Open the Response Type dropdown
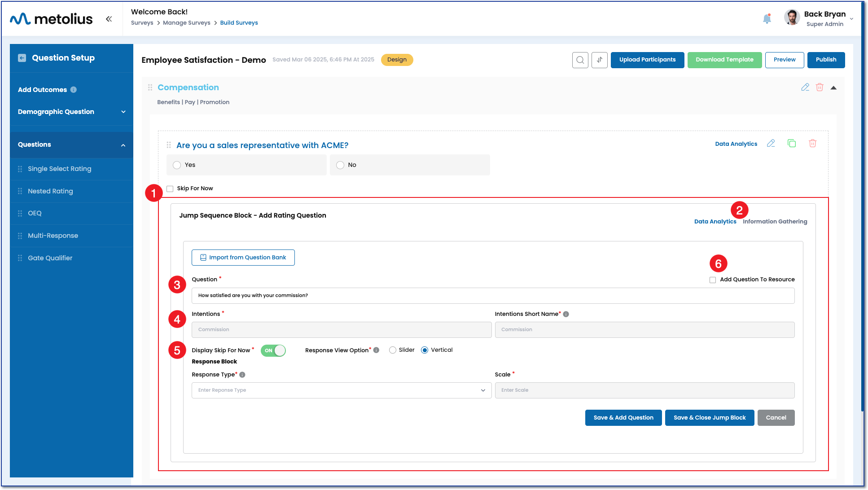The image size is (868, 490). click(x=341, y=390)
